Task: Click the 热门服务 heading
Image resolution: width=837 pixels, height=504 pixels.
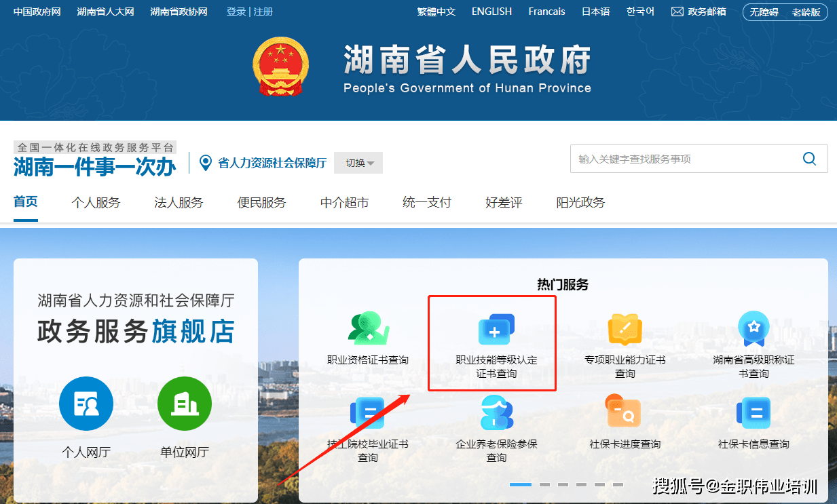Action: [x=563, y=285]
